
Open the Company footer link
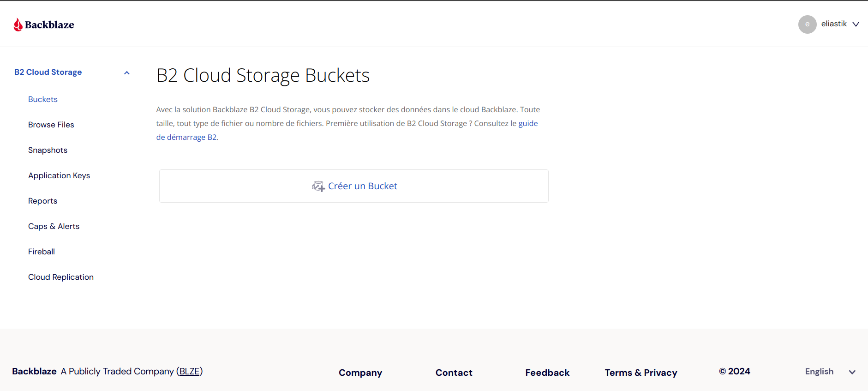coord(360,373)
